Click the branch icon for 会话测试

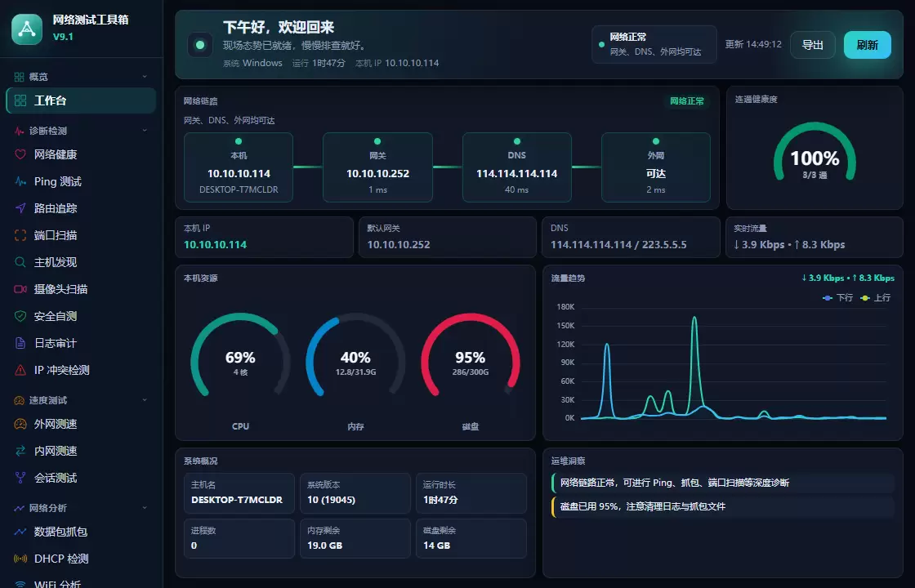coord(20,478)
